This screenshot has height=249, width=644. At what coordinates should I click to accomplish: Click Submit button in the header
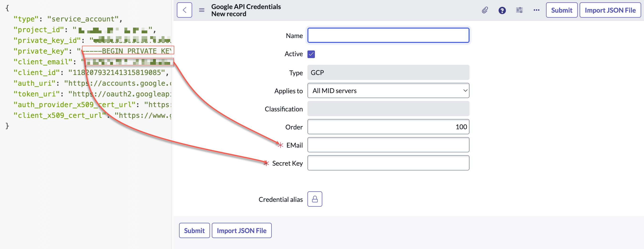pyautogui.click(x=562, y=10)
